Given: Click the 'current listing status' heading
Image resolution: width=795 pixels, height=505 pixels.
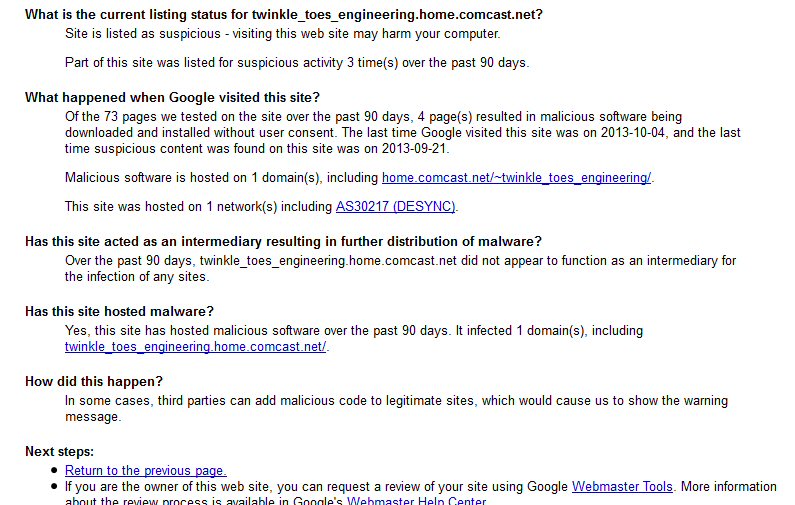Looking at the screenshot, I should [283, 15].
